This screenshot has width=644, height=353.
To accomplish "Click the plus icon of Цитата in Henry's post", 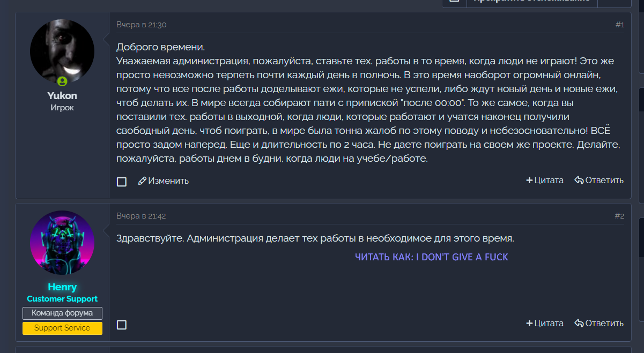I will click(x=529, y=324).
